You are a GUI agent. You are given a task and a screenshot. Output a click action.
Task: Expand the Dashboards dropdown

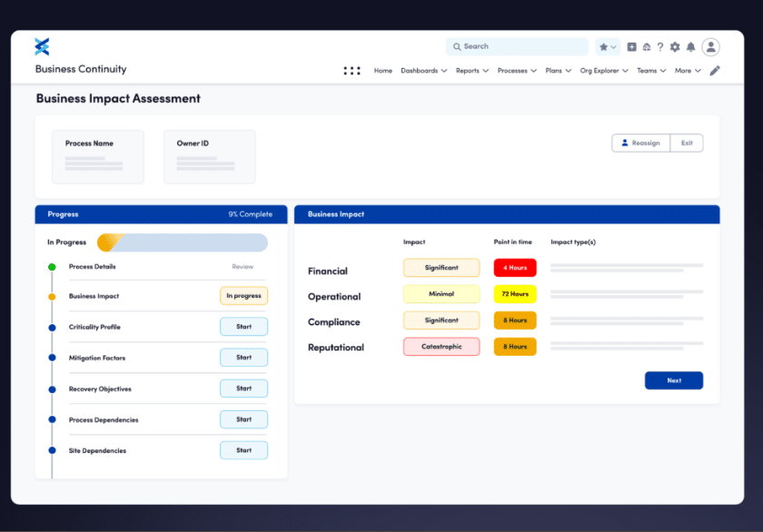point(423,70)
